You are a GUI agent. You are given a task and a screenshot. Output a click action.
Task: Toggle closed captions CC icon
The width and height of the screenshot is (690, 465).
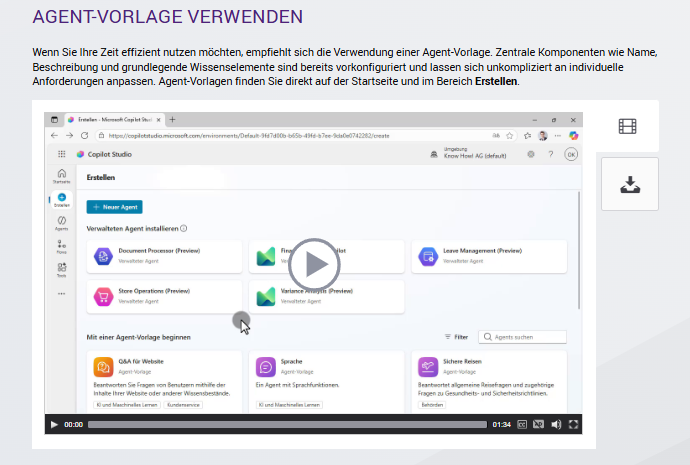[x=522, y=425]
